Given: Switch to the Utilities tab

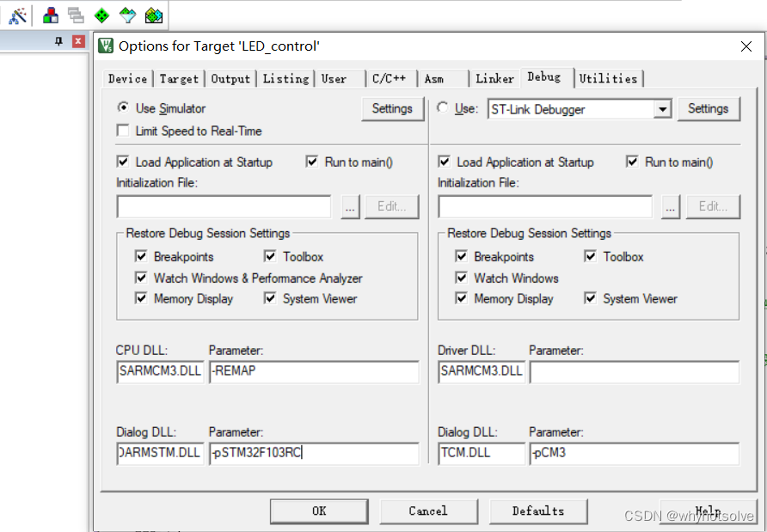Looking at the screenshot, I should click(x=609, y=79).
